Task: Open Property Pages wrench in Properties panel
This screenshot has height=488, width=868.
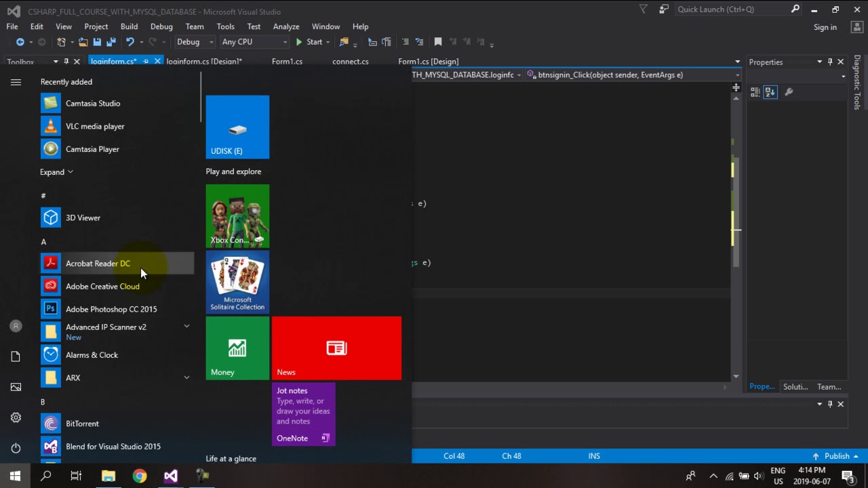Action: click(x=789, y=92)
